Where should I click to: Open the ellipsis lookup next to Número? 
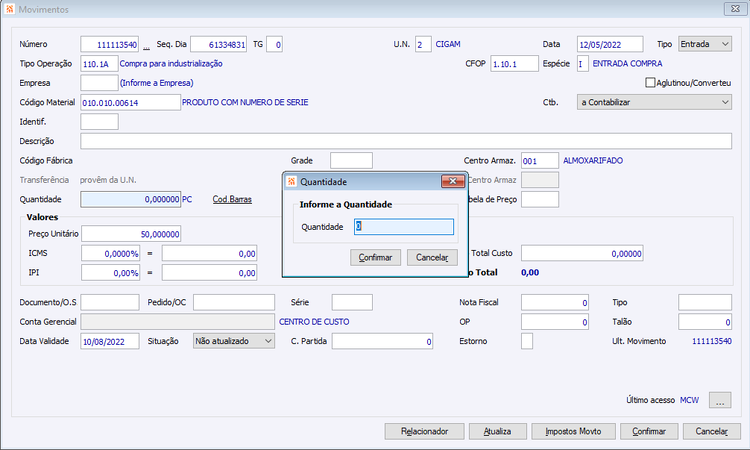click(x=146, y=45)
